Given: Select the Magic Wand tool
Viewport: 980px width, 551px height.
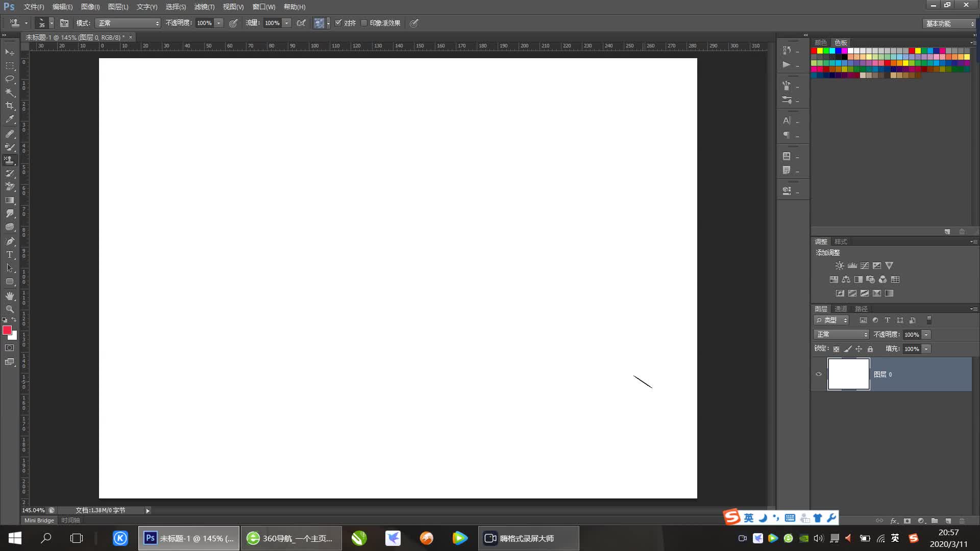Looking at the screenshot, I should [10, 92].
